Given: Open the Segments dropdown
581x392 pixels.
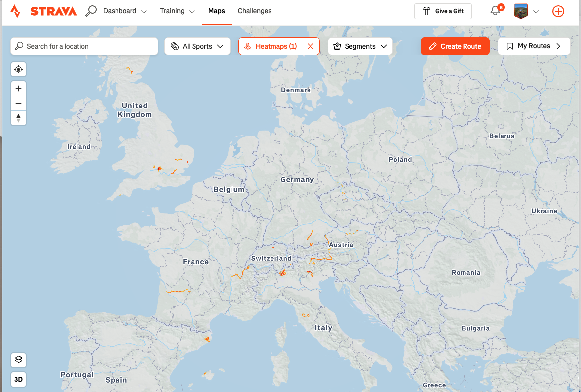Looking at the screenshot, I should coord(360,46).
